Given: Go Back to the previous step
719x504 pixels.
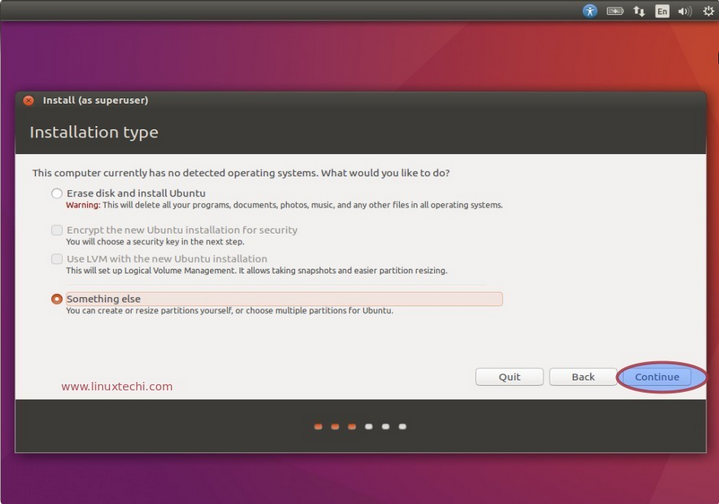Looking at the screenshot, I should pos(583,377).
